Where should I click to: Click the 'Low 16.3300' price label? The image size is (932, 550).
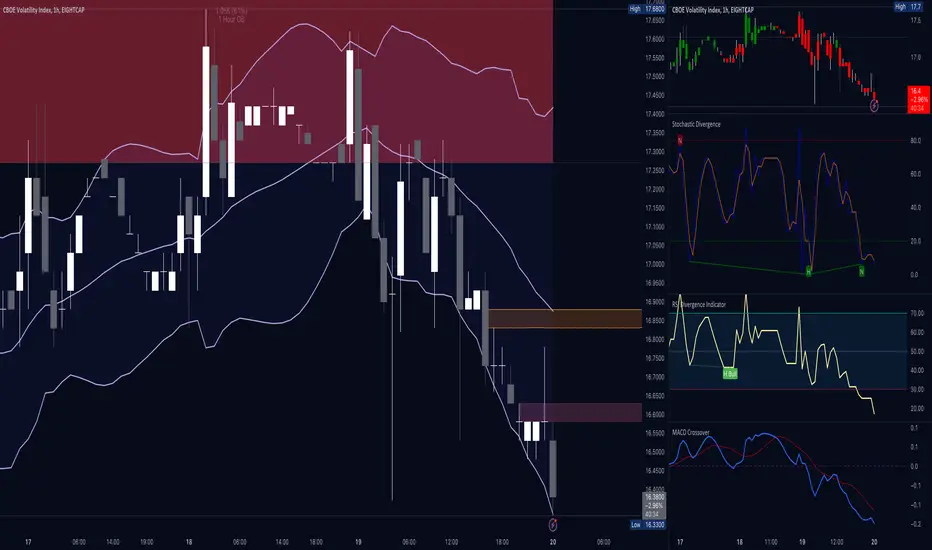click(x=647, y=525)
